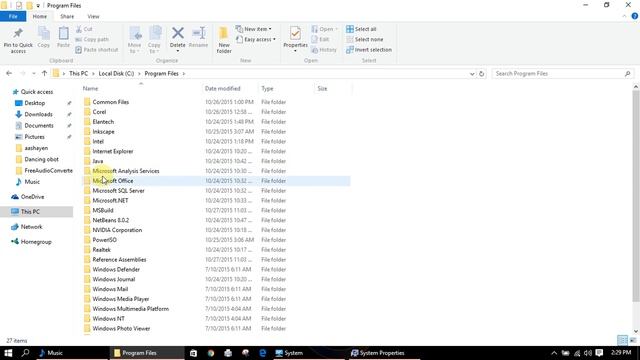This screenshot has height=360, width=640.
Task: Click the taskbar search icon
Action: pos(25,353)
